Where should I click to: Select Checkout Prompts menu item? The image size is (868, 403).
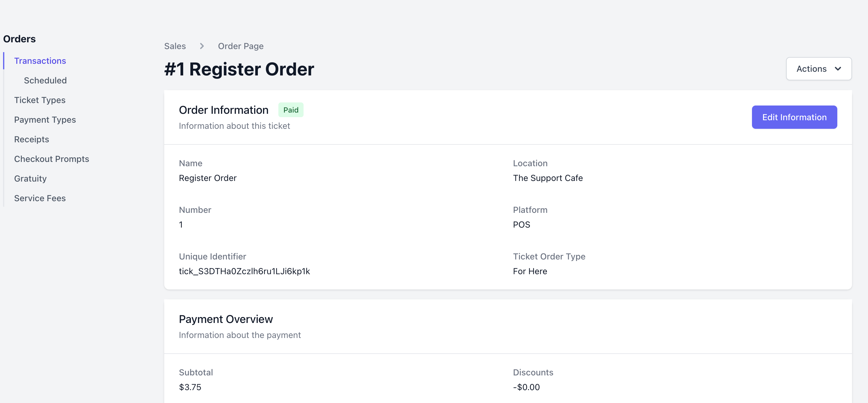pos(52,159)
